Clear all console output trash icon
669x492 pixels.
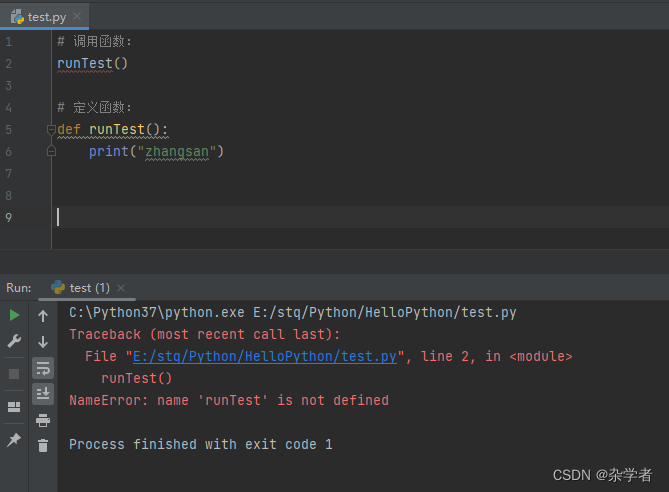click(x=43, y=445)
